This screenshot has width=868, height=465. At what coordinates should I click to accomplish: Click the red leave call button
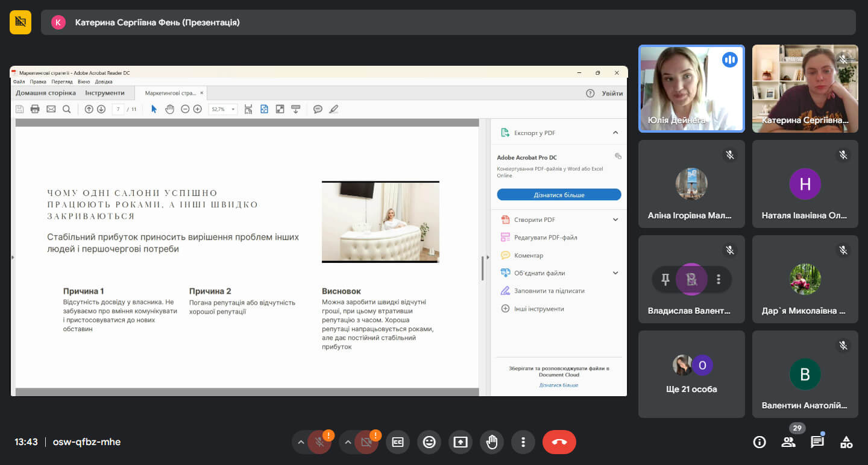(559, 442)
